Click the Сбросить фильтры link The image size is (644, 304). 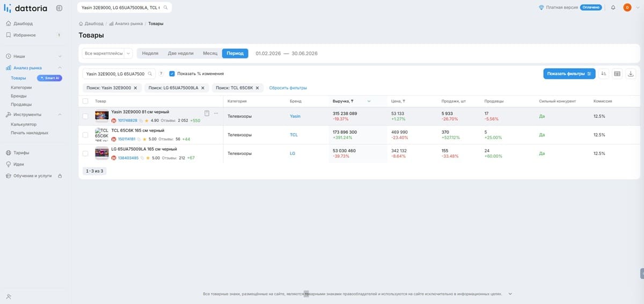288,88
